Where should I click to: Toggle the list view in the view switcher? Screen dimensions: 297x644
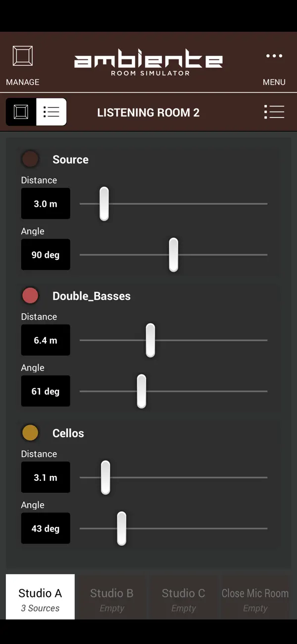tap(51, 112)
